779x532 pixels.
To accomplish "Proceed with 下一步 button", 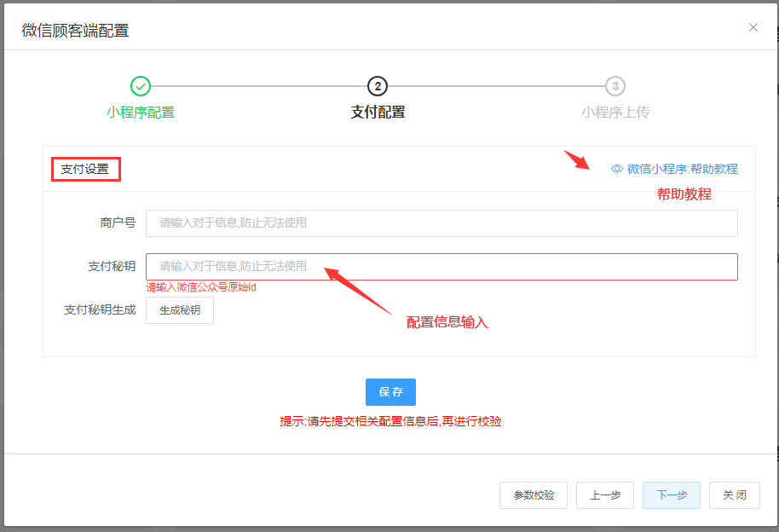I will (x=672, y=495).
